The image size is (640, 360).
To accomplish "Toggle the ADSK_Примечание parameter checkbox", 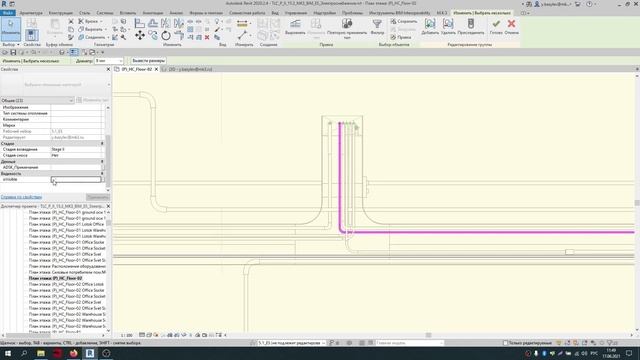I will click(103, 167).
